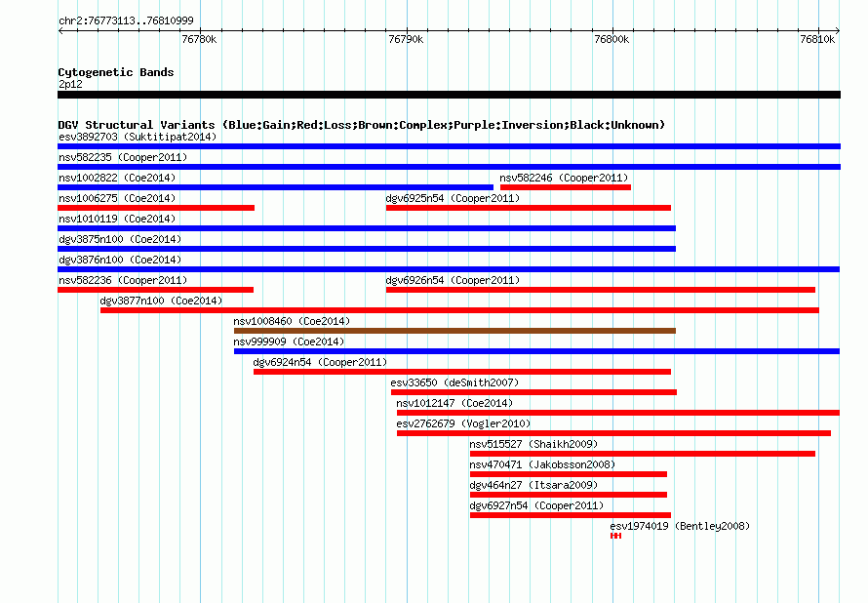Open the dgv6926n54 (Cooper2011) variant label

[x=453, y=280]
